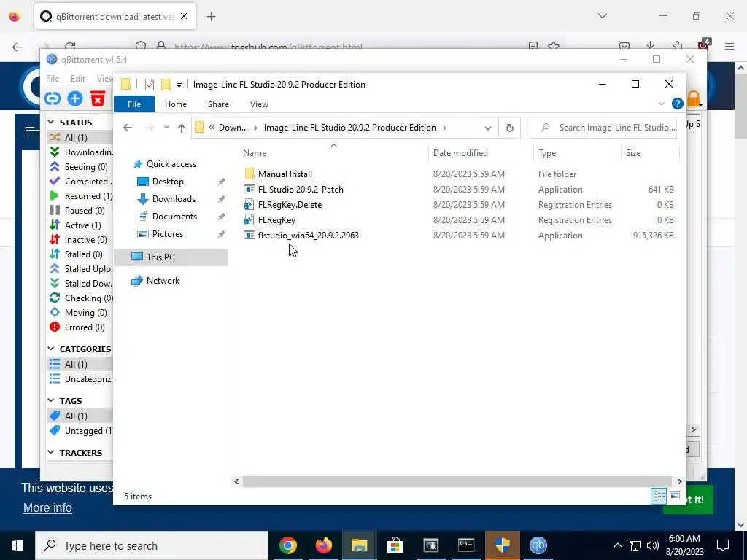Viewport: 747px width, 560px height.
Task: Collapse CATEGORIES section in qBittorrent
Action: (x=51, y=349)
